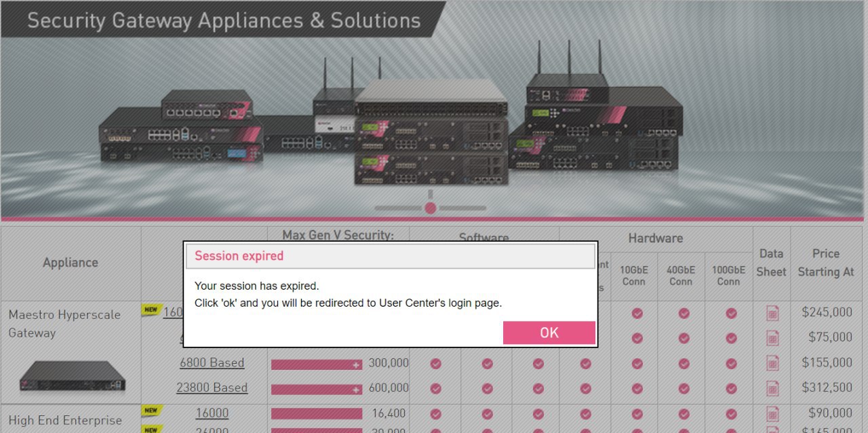Image resolution: width=868 pixels, height=433 pixels.
Task: Click 10GbE Conn check mark in 16000 row
Action: (637, 413)
